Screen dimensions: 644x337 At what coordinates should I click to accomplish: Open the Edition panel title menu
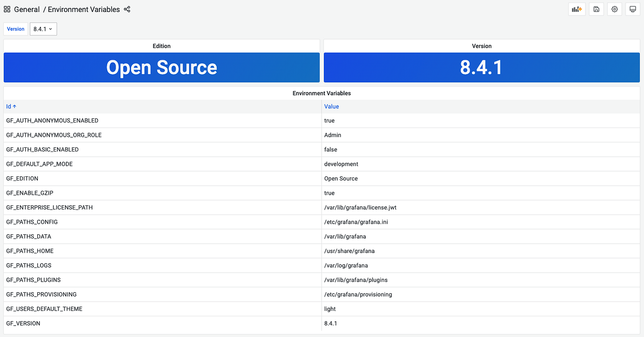click(161, 46)
